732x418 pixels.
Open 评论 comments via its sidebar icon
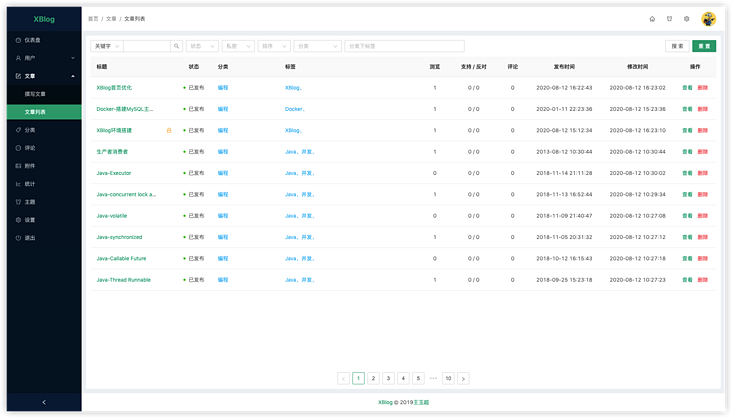point(18,148)
